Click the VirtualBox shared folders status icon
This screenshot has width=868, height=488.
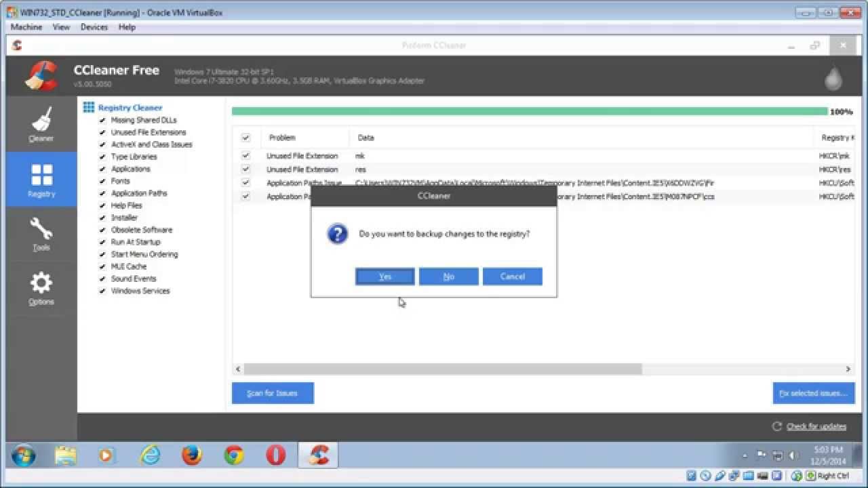coord(748,476)
